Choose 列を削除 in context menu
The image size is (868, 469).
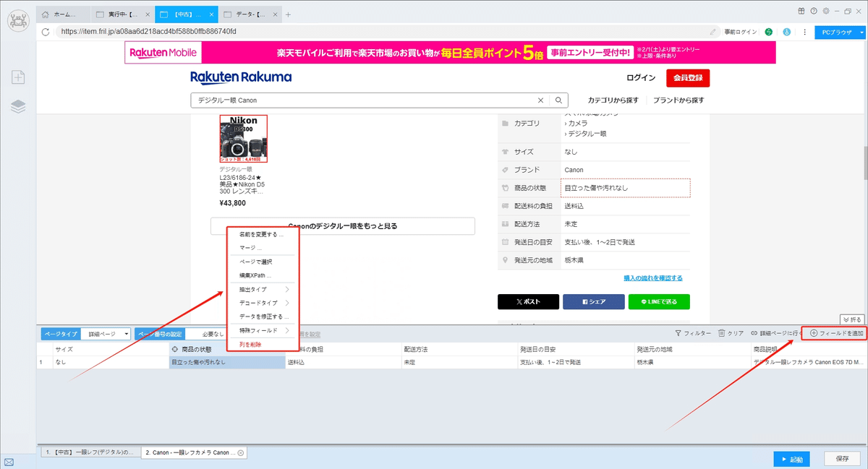click(262, 345)
